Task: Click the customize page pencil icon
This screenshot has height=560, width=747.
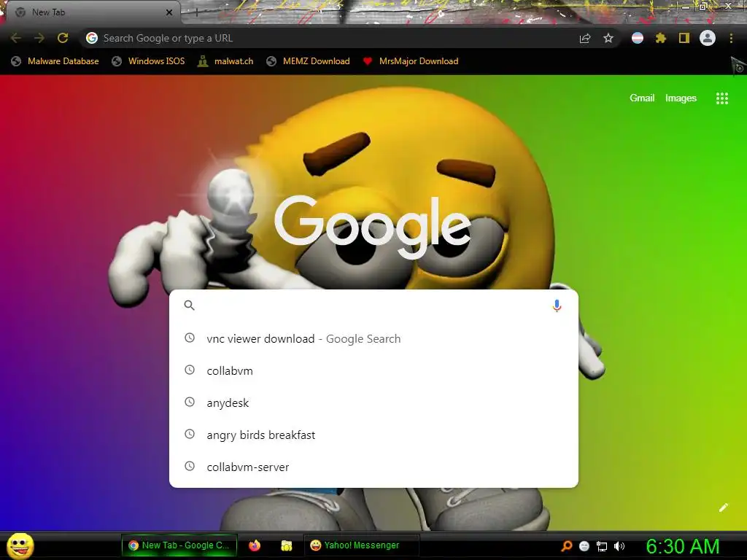Action: (x=723, y=507)
